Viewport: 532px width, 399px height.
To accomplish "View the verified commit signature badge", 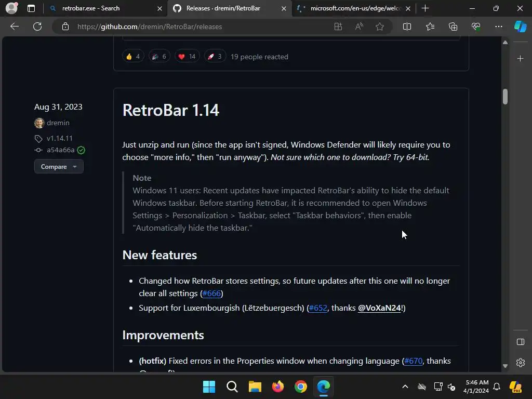I will tap(81, 150).
